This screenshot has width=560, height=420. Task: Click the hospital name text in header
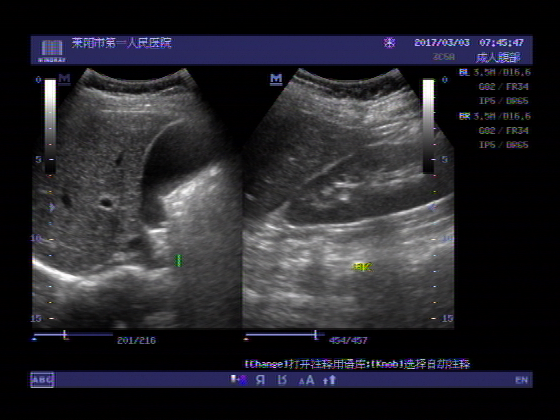(x=121, y=43)
